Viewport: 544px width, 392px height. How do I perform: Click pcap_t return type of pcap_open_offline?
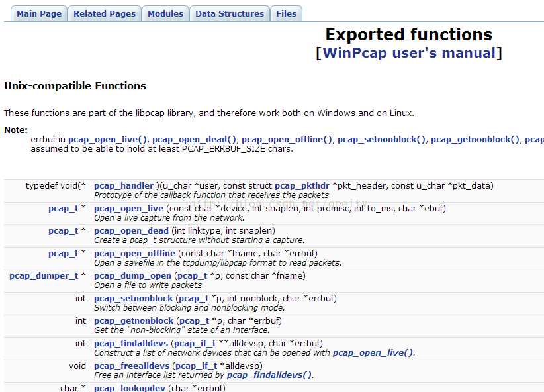(x=63, y=254)
